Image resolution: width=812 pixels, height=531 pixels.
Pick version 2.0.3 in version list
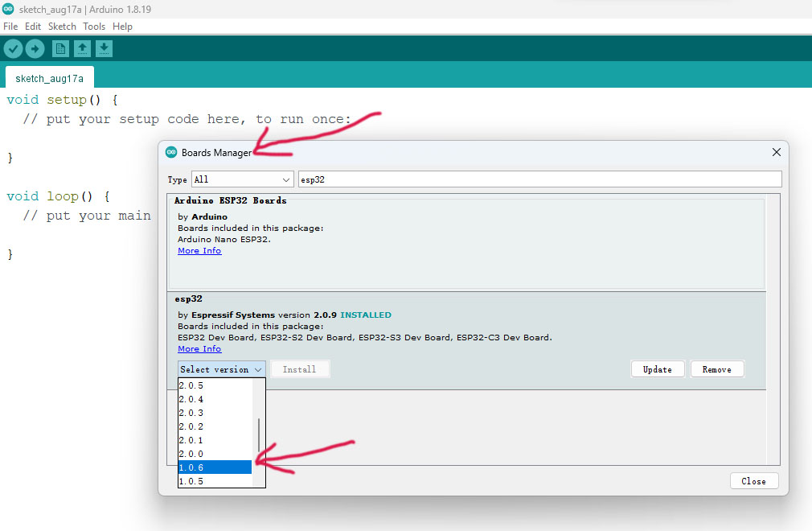(x=215, y=413)
